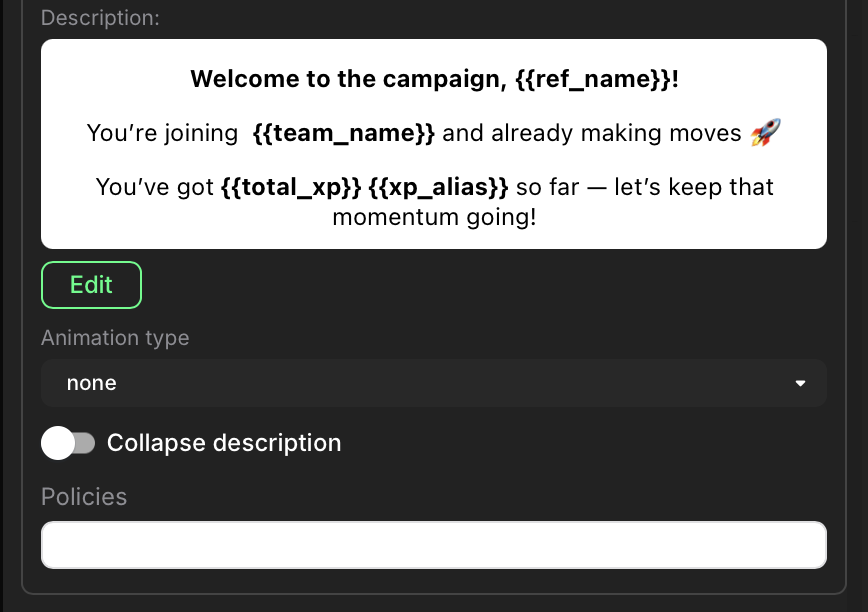This screenshot has width=868, height=612.
Task: Toggle the Collapse description switch
Action: 68,443
